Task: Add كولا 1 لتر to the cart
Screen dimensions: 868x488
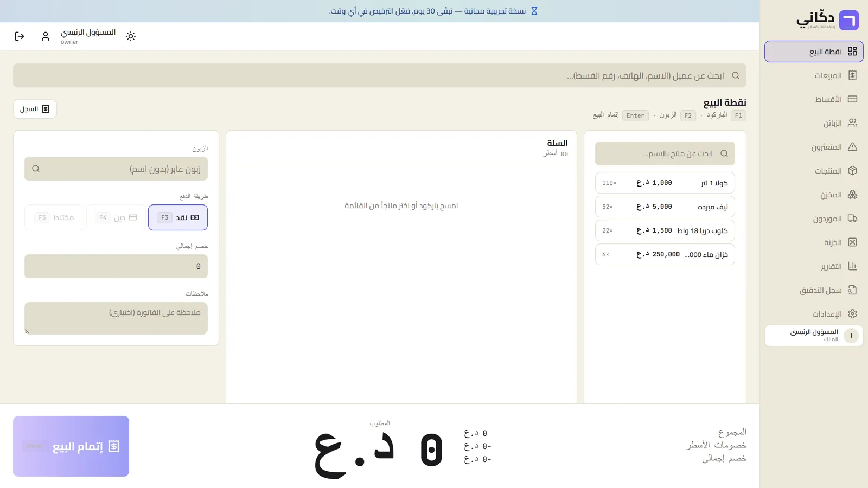Action: 665,183
